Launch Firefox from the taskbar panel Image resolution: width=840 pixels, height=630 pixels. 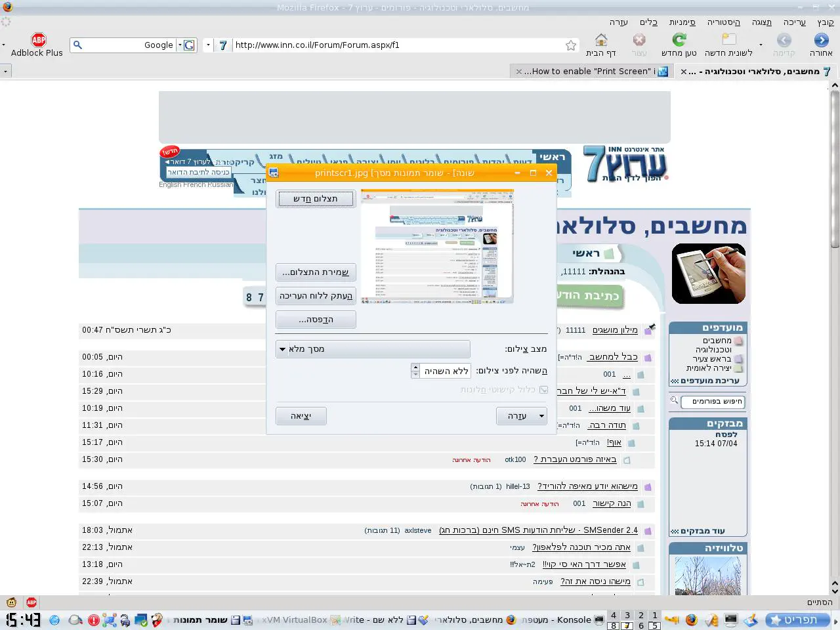691,619
